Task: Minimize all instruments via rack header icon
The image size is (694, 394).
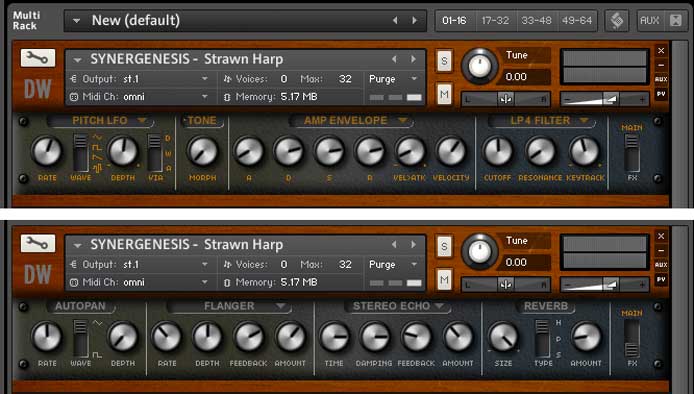Action: [676, 20]
